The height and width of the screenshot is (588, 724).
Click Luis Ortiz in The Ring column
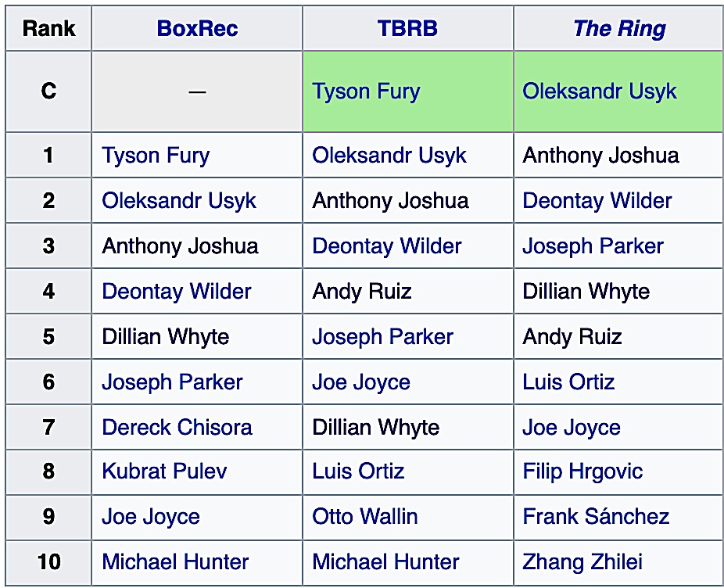(x=568, y=382)
